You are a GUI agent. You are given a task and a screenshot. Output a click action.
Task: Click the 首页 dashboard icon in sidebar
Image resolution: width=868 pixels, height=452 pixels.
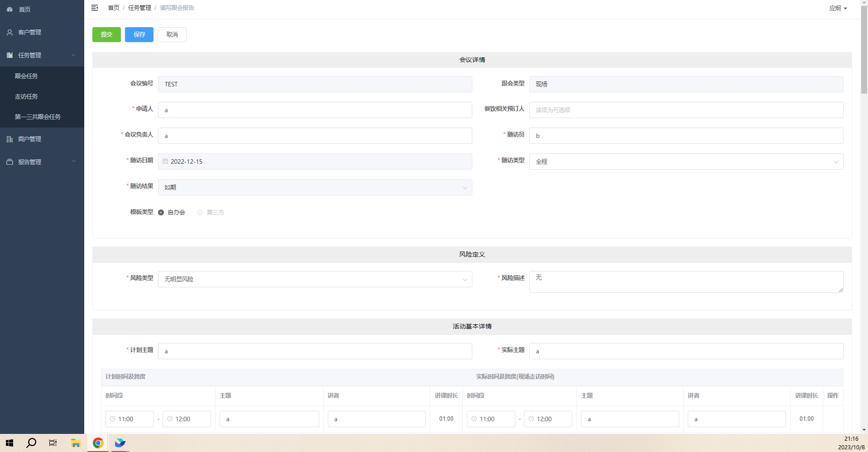[10, 9]
